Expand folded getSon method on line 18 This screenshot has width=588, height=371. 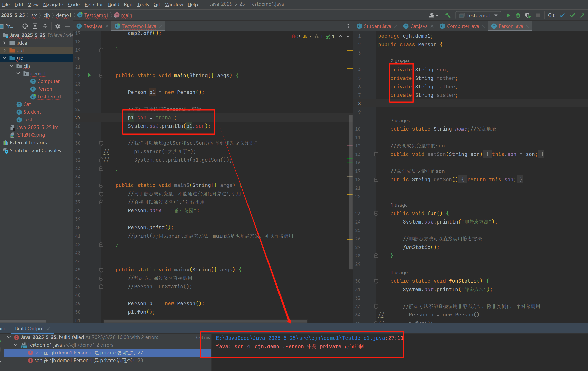point(376,179)
